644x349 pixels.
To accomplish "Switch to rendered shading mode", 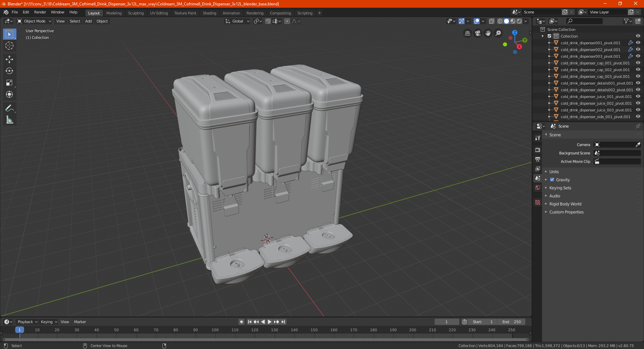I will point(519,21).
